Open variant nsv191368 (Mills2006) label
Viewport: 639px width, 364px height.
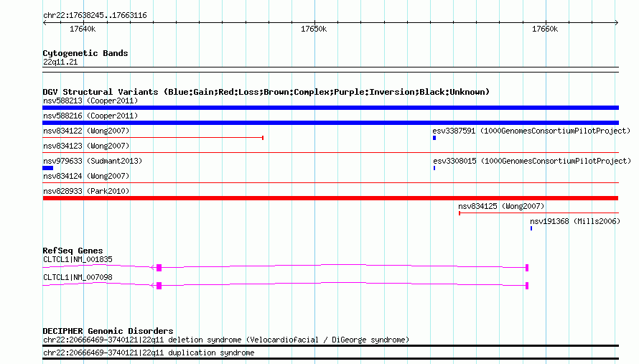tap(575, 221)
